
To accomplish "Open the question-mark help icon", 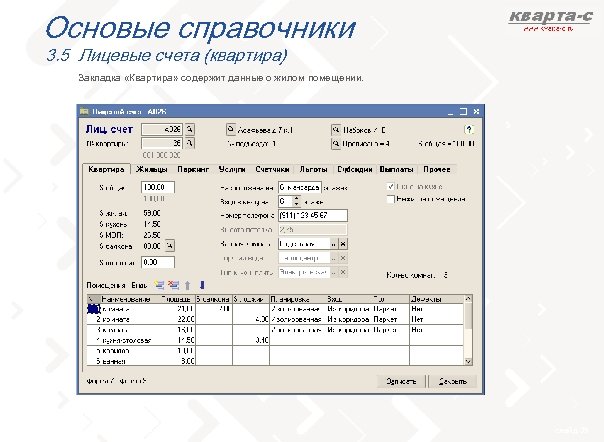I will [469, 129].
